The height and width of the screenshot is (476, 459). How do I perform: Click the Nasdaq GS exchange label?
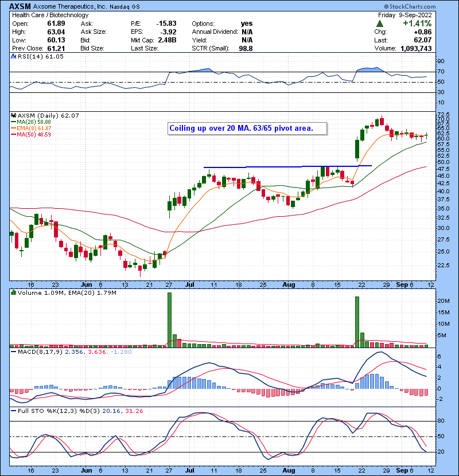125,7
